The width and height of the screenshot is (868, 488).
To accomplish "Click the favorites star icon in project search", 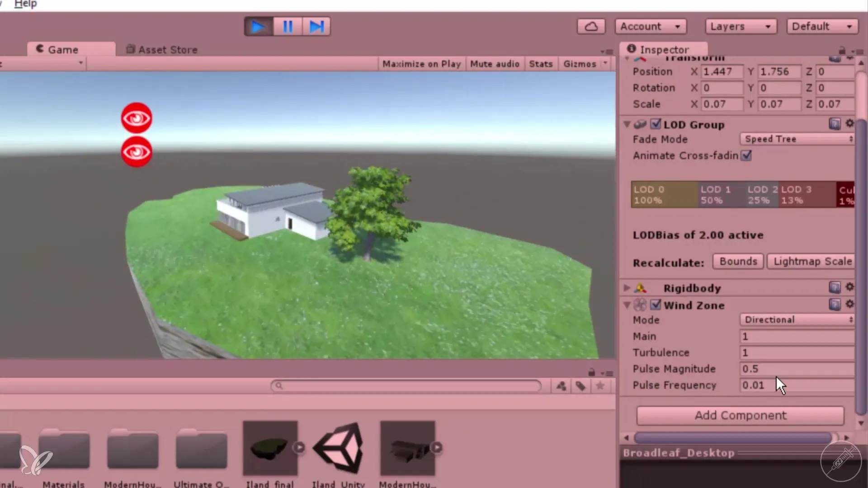I will tap(600, 386).
